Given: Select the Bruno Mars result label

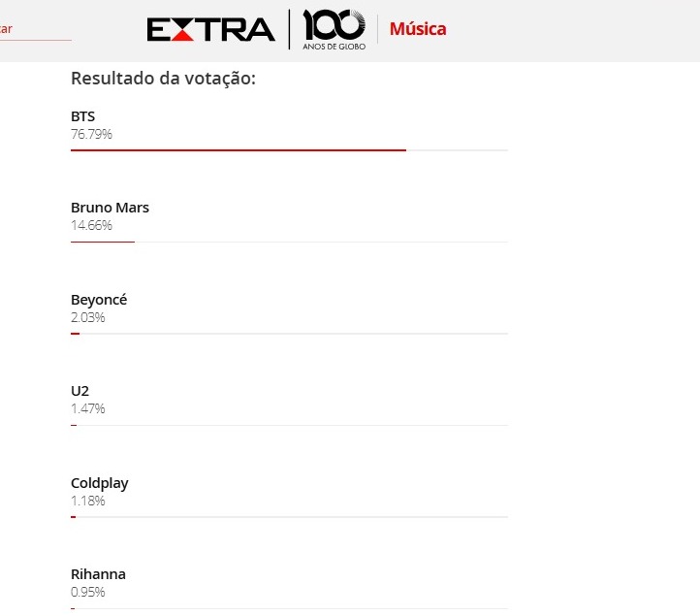Looking at the screenshot, I should tap(110, 208).
